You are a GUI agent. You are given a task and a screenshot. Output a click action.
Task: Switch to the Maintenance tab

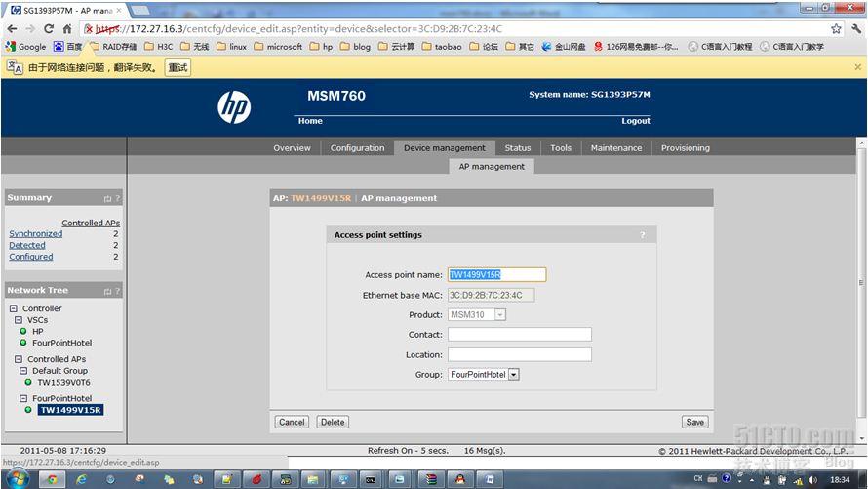pyautogui.click(x=616, y=147)
